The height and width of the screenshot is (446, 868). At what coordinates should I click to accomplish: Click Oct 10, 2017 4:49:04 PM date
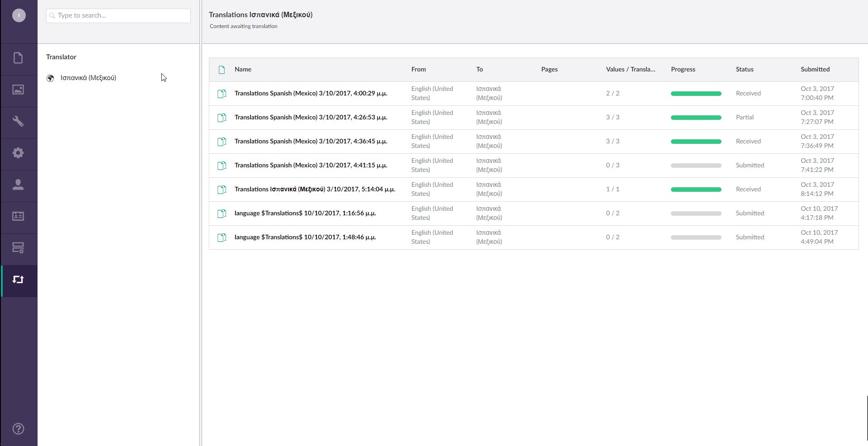tap(819, 237)
